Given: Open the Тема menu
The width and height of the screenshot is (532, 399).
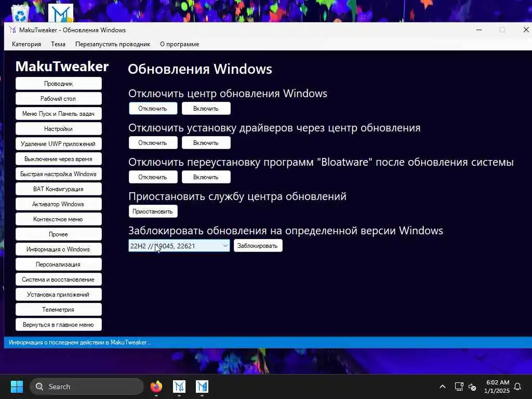Looking at the screenshot, I should tap(58, 44).
